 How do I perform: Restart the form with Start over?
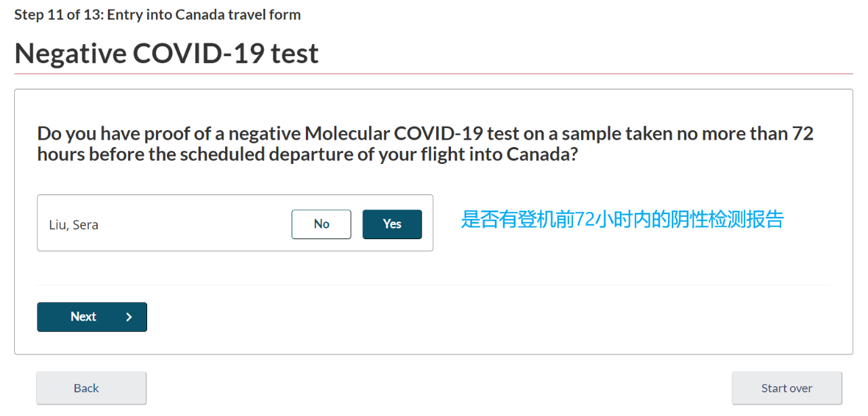pyautogui.click(x=787, y=388)
